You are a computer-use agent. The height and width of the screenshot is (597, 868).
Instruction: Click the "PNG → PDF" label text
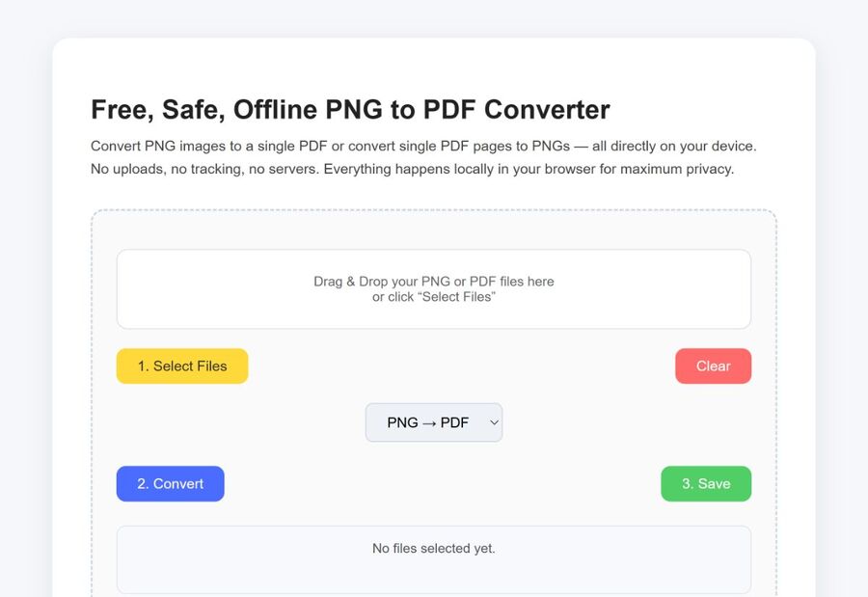[x=427, y=422]
